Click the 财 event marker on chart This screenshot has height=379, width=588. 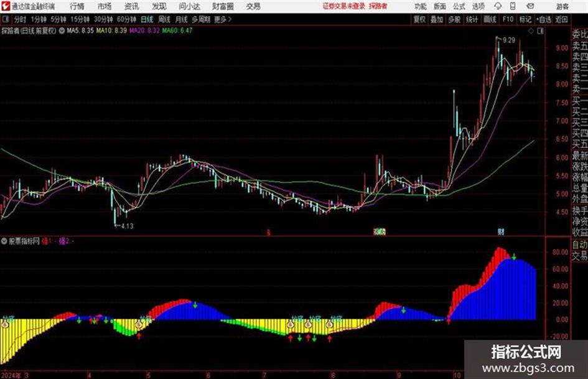pos(501,232)
